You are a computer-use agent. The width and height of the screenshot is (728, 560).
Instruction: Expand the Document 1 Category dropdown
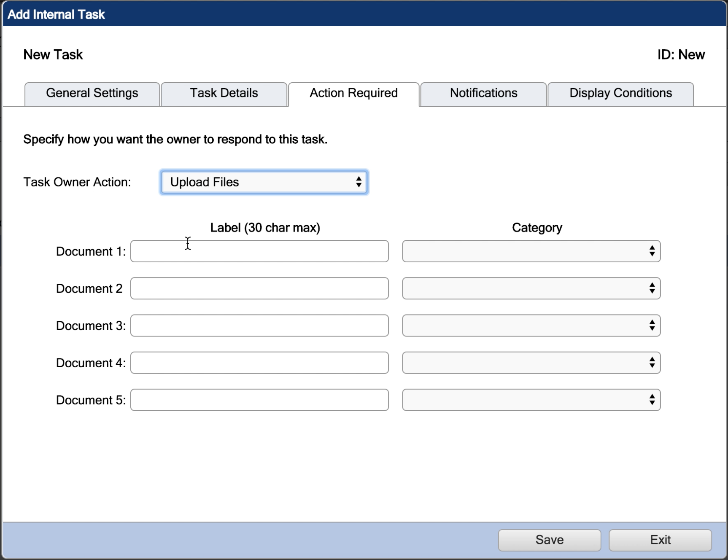point(530,251)
